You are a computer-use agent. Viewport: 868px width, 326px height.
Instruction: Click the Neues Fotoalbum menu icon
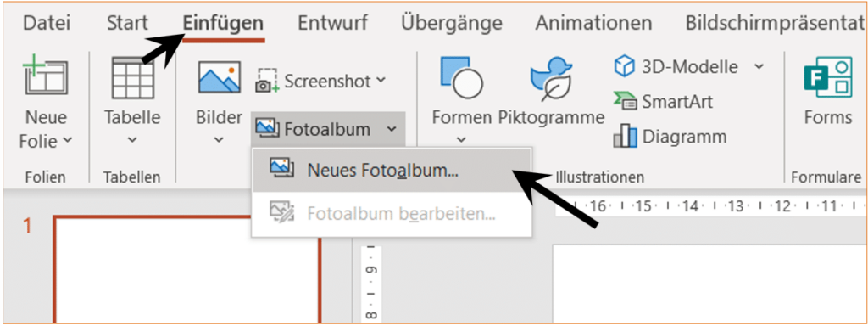pyautogui.click(x=281, y=168)
